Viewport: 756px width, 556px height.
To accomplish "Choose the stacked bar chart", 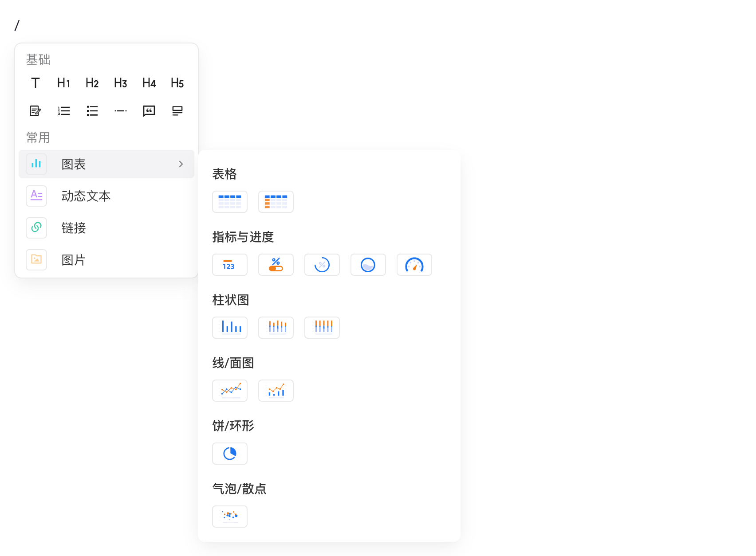I will [276, 328].
